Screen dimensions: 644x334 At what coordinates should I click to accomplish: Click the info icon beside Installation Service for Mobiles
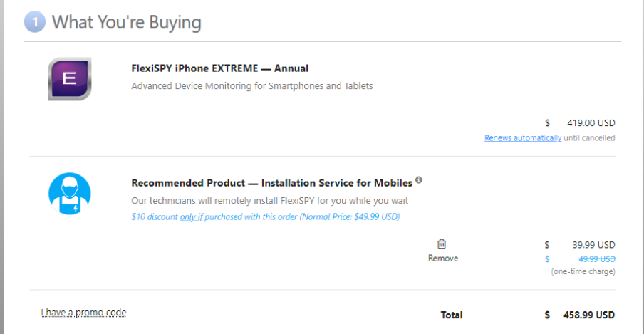click(419, 180)
